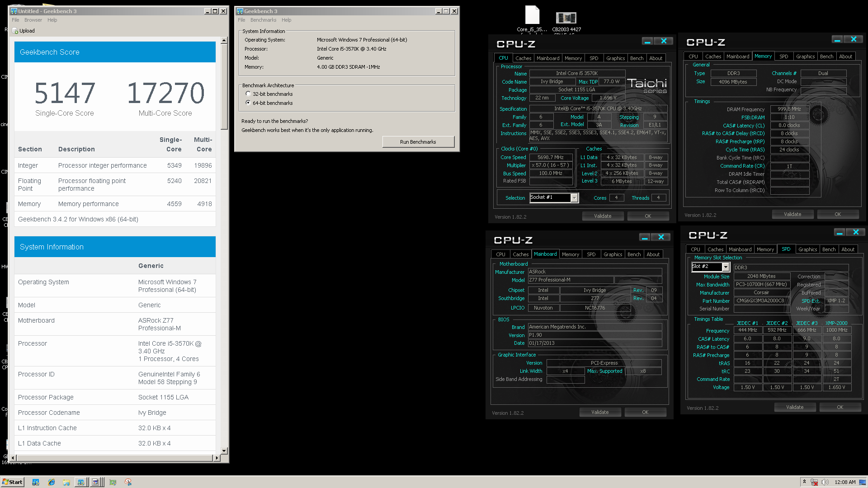Click horizontal scrollbar left arrow in Geekbench results

[13, 458]
